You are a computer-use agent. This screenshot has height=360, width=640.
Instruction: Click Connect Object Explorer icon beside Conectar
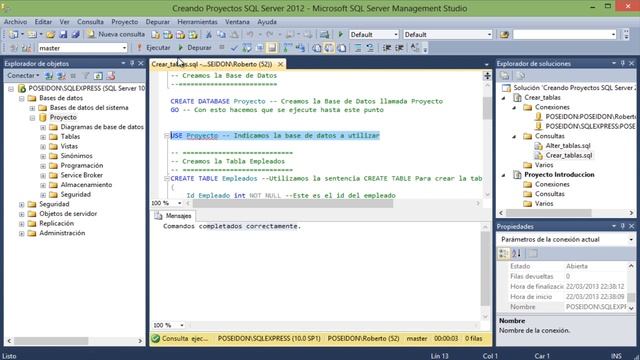[49, 76]
